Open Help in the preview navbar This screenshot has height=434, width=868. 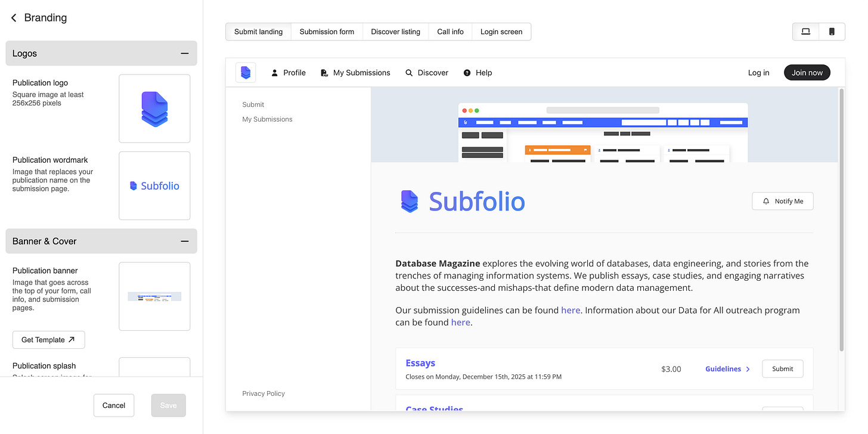[478, 73]
